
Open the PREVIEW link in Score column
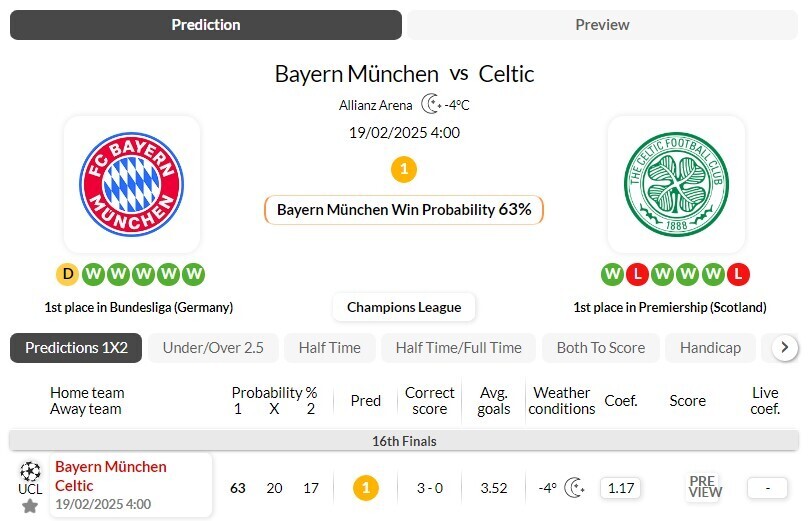click(705, 487)
